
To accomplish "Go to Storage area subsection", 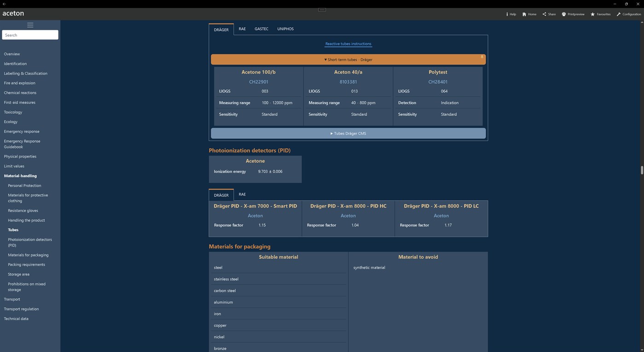I will (x=18, y=274).
